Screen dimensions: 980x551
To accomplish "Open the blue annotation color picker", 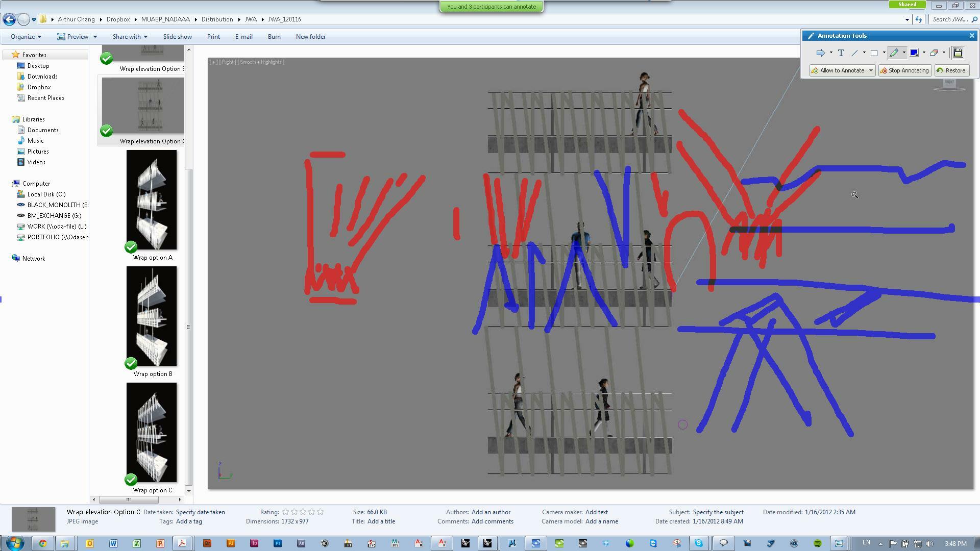I will pyautogui.click(x=914, y=53).
